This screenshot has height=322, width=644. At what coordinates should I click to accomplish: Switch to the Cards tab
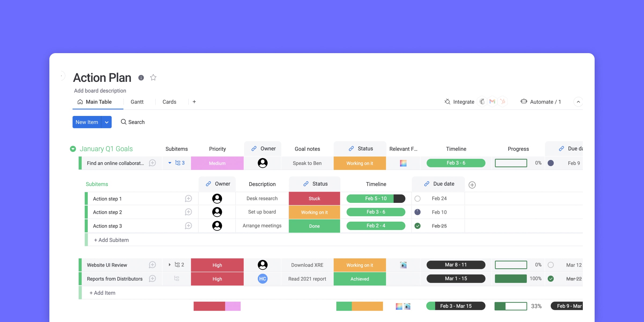[x=169, y=102]
